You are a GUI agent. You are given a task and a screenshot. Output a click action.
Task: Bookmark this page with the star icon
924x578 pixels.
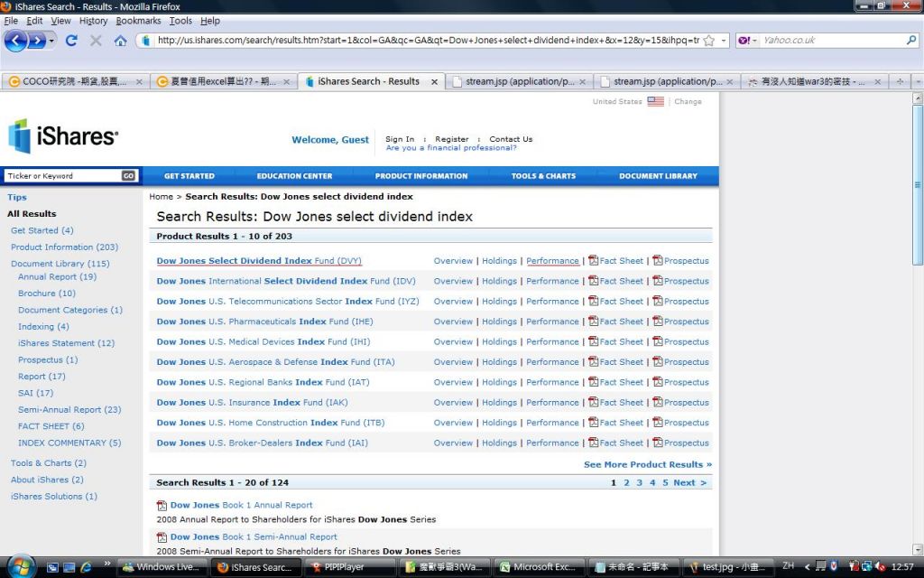(709, 41)
